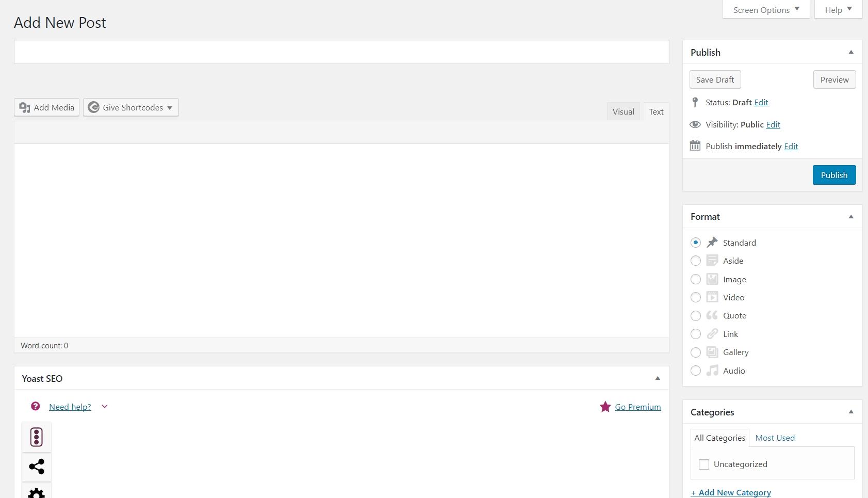Image resolution: width=868 pixels, height=498 pixels.
Task: Switch to the Visual editor tab
Action: click(x=624, y=111)
